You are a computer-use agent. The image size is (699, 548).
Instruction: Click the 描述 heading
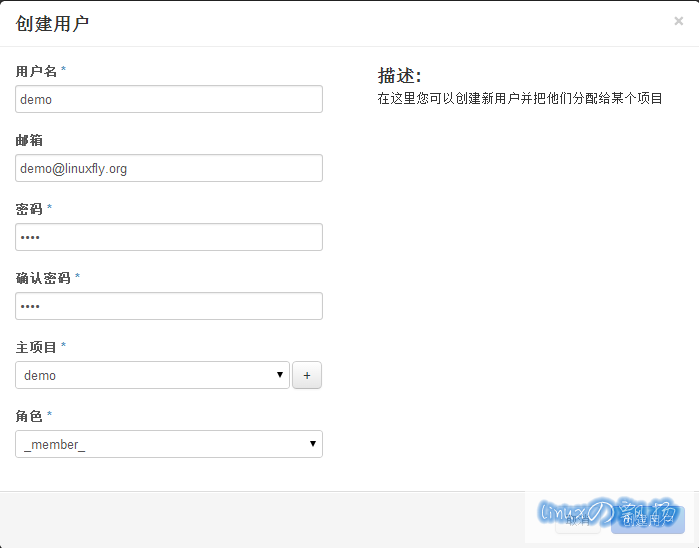click(399, 76)
